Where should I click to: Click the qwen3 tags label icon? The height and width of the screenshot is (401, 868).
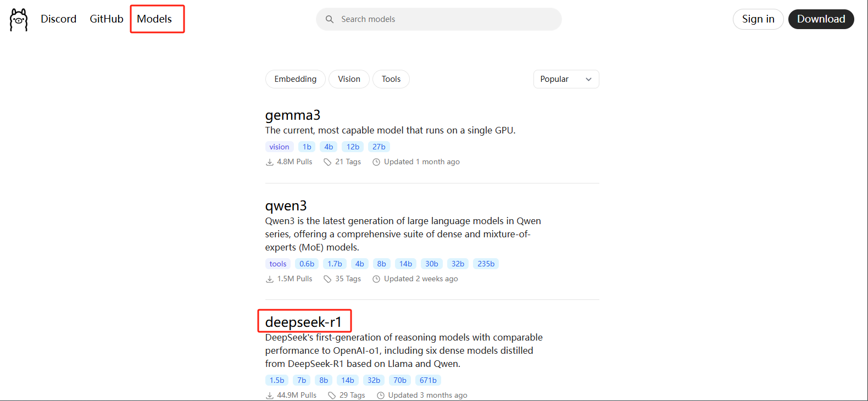click(327, 279)
